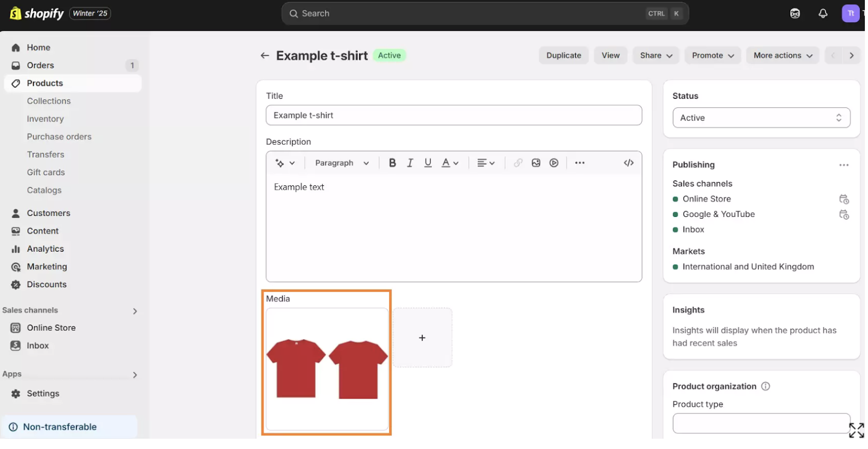This screenshot has height=449, width=868.
Task: Insert a link in the description
Action: click(518, 163)
